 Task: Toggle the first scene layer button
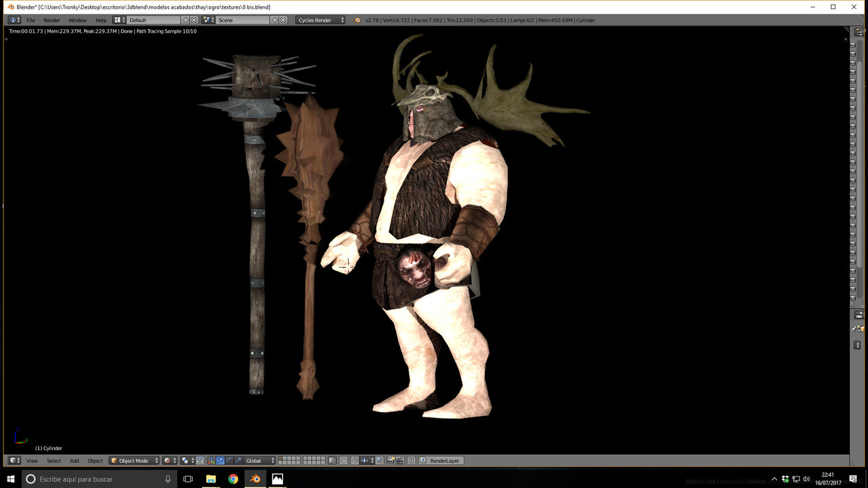281,459
